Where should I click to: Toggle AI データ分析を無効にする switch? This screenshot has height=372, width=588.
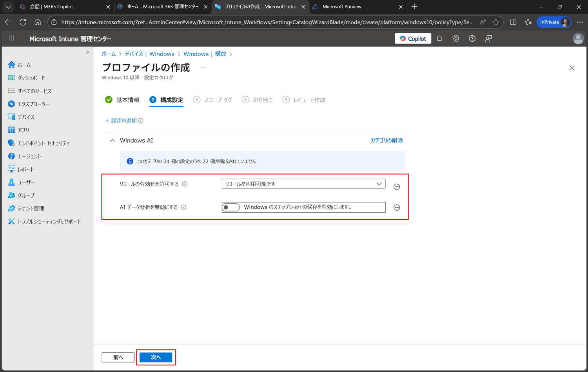tap(230, 207)
